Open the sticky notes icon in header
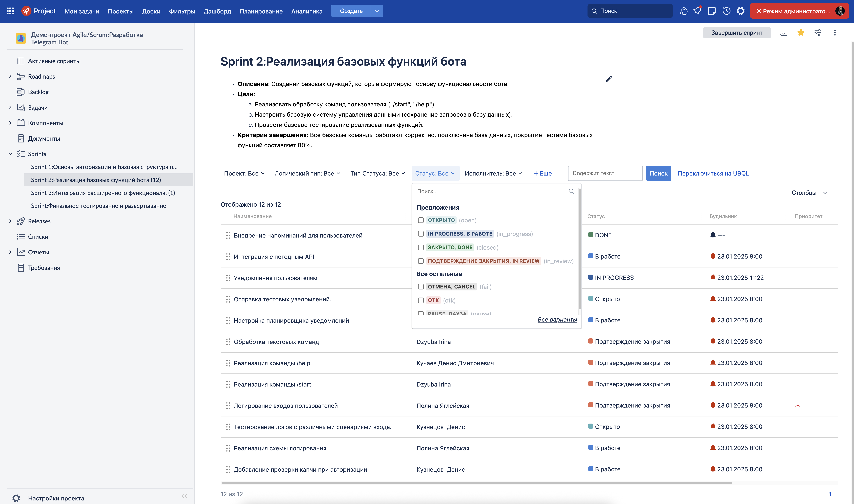The width and height of the screenshot is (854, 504). (712, 11)
